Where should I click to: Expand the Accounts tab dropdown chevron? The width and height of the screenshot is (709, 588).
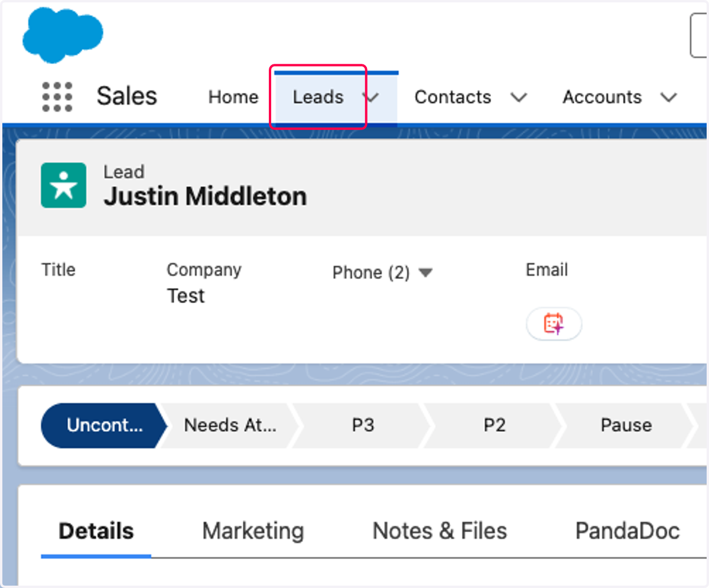pos(669,98)
